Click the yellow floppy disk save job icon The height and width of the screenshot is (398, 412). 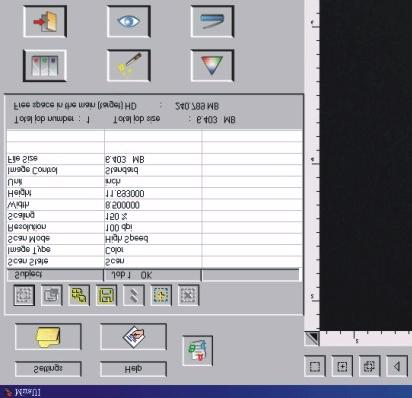pyautogui.click(x=106, y=295)
